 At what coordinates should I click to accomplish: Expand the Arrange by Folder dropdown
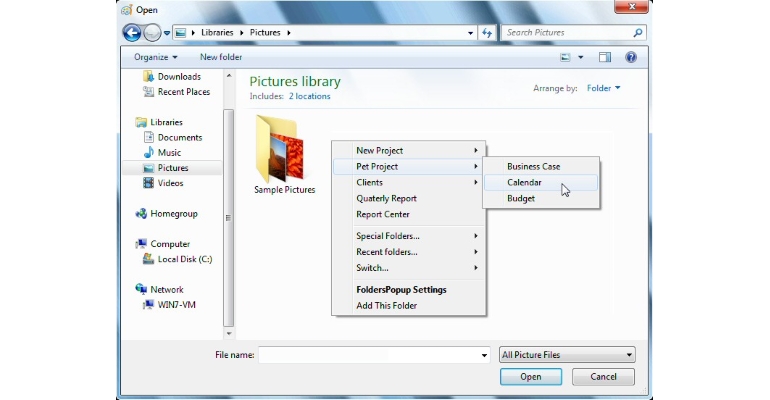pyautogui.click(x=604, y=88)
